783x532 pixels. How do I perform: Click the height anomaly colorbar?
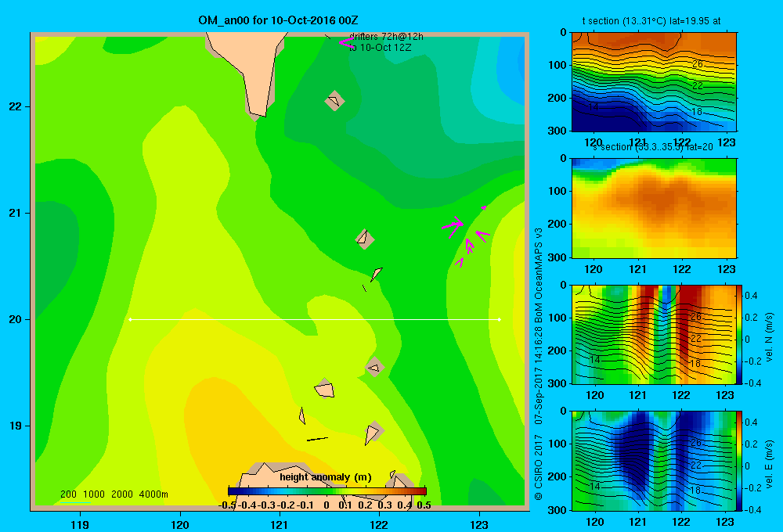(327, 491)
